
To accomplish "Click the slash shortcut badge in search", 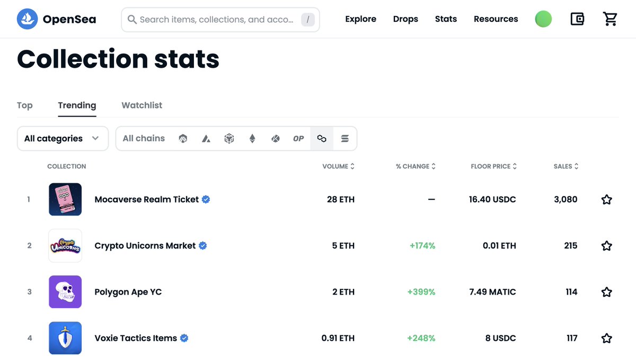I will tap(308, 20).
